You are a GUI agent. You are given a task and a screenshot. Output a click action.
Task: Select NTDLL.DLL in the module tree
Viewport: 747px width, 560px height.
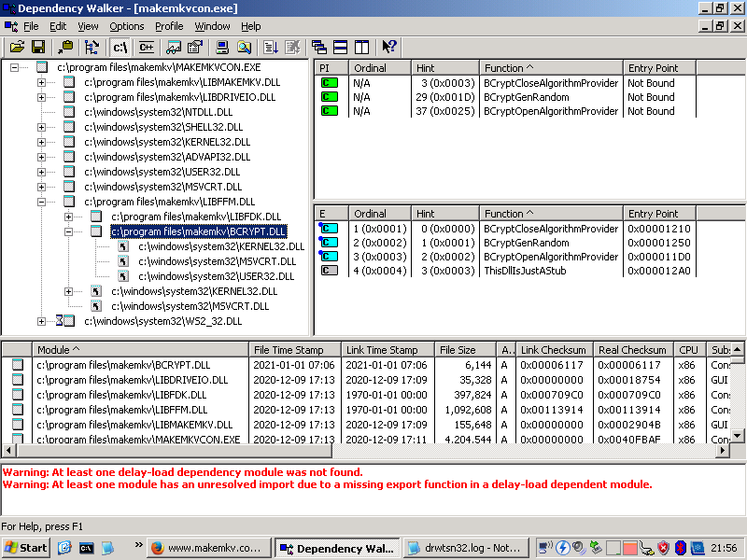[158, 112]
